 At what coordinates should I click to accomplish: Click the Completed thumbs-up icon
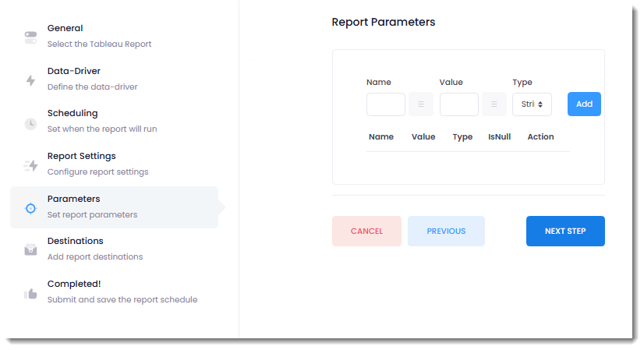[x=30, y=293]
